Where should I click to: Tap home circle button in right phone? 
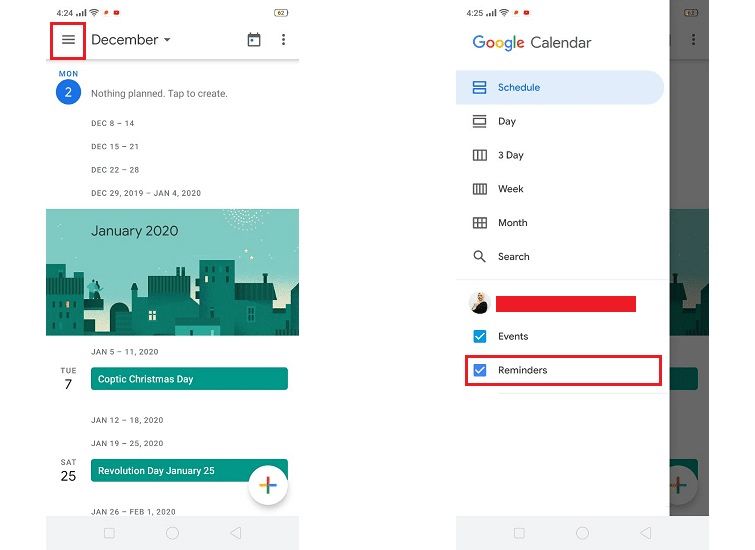[582, 533]
